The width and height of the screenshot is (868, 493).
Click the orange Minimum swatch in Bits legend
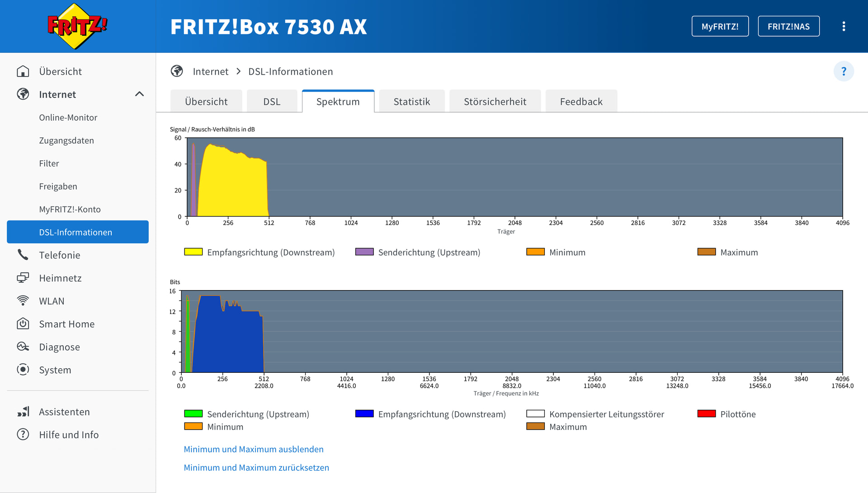coord(193,426)
